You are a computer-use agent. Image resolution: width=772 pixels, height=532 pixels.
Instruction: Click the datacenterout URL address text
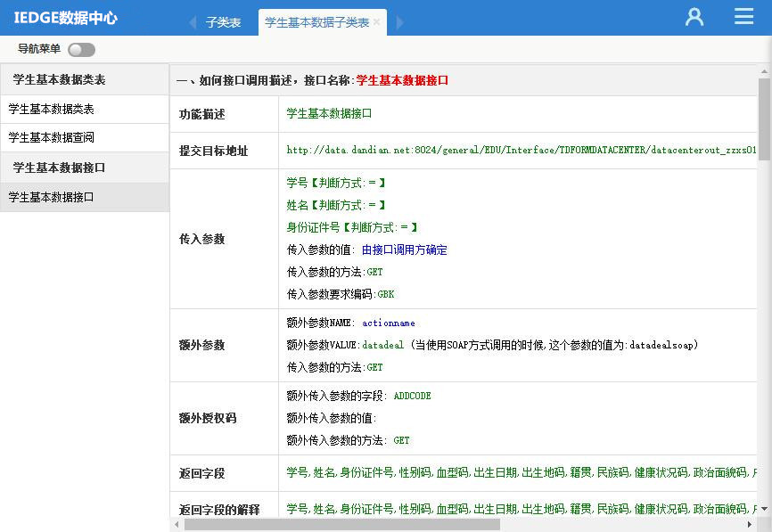click(x=522, y=150)
